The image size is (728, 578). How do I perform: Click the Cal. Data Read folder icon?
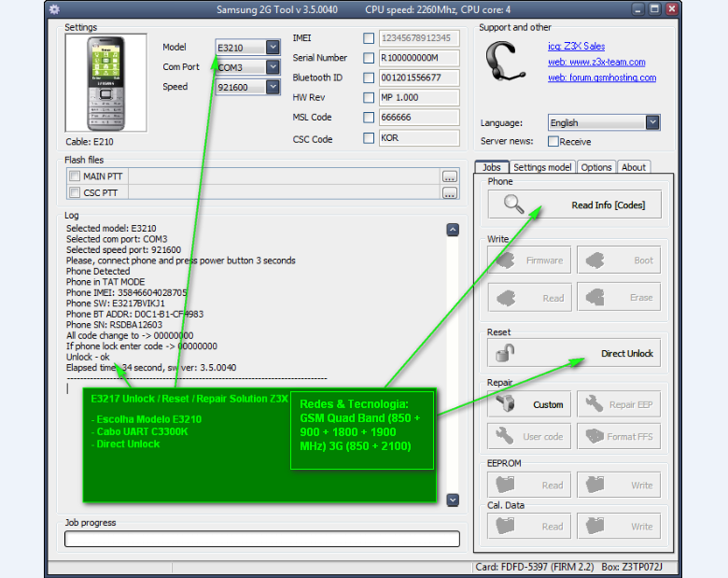pyautogui.click(x=505, y=526)
